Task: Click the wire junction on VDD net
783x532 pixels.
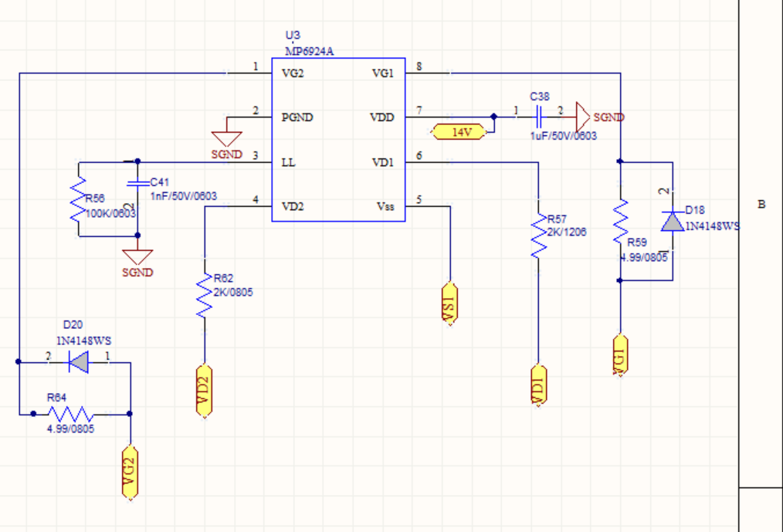Action: click(x=494, y=117)
